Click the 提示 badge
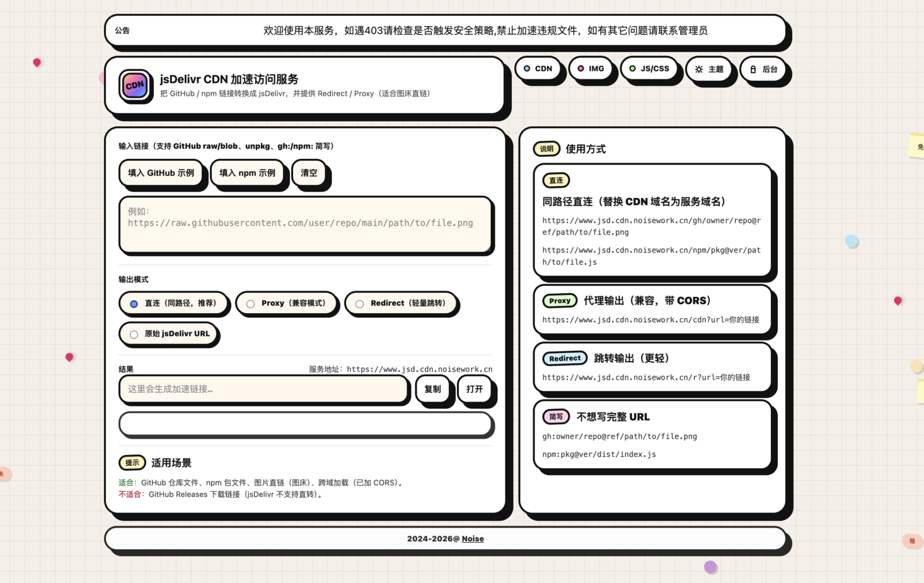 [x=132, y=463]
